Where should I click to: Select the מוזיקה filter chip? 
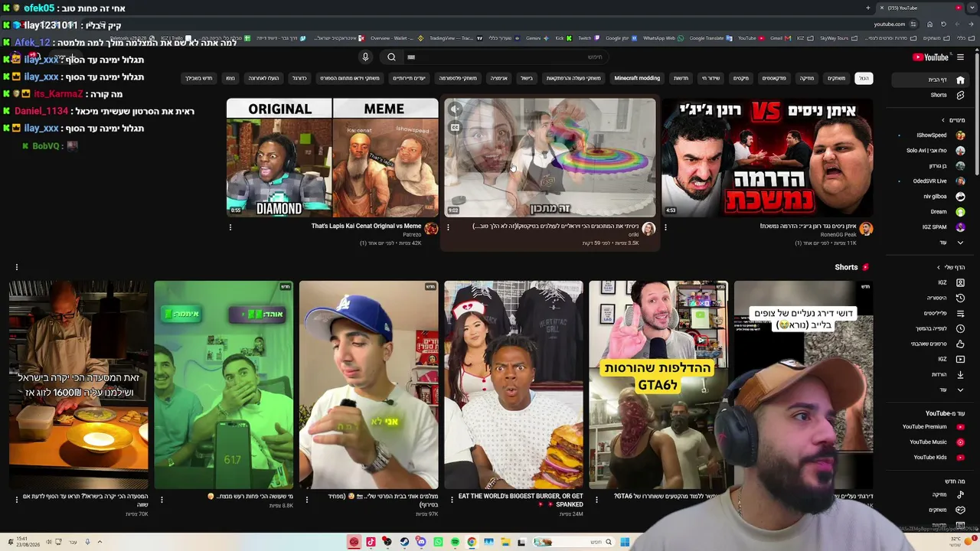(807, 78)
